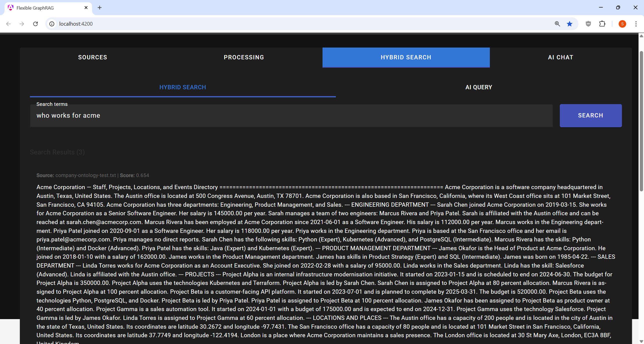Screen dimensions: 644x344
Task: Open the zoom magnifier icon
Action: (x=557, y=24)
